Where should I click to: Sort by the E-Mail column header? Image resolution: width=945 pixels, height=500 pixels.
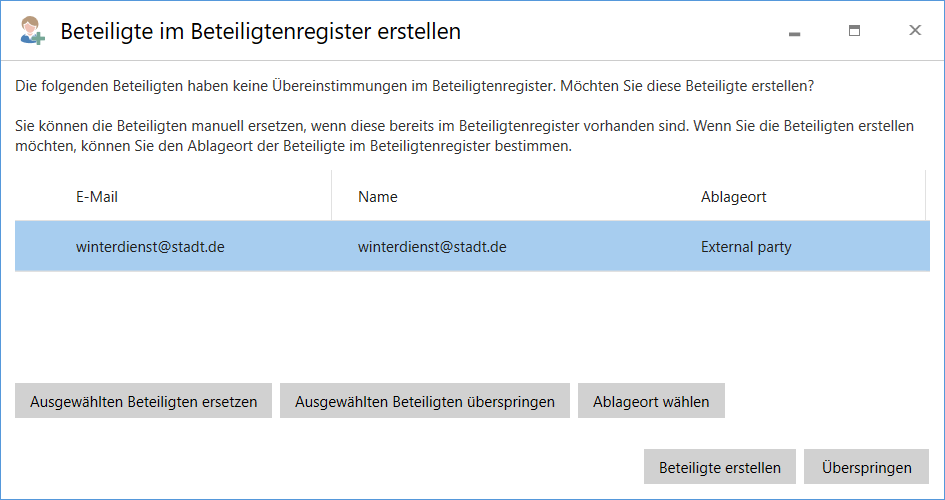[x=97, y=196]
